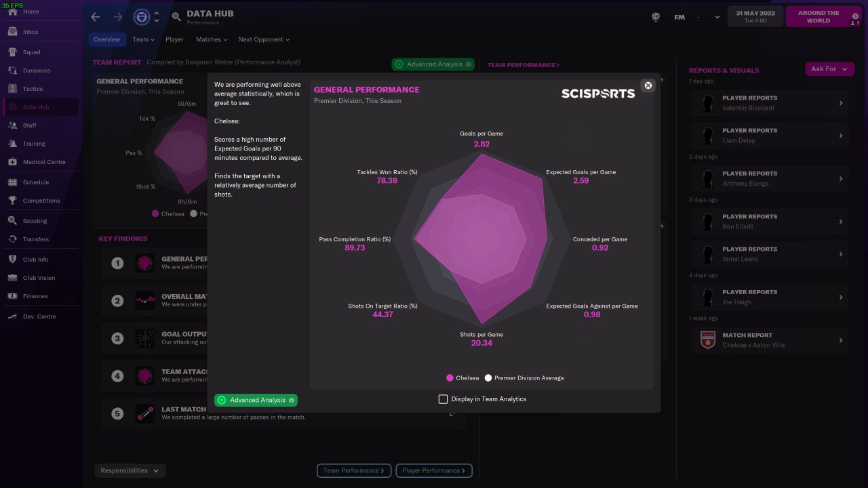Click the Premier Division Average legend swatch
Image resolution: width=868 pixels, height=488 pixels.
point(488,378)
